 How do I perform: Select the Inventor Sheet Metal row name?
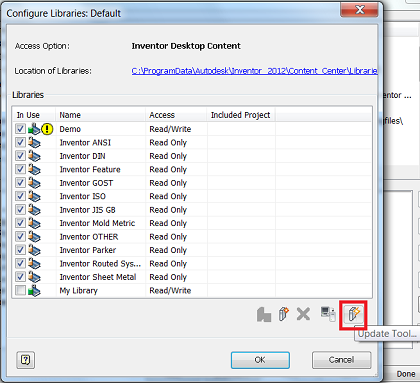tap(98, 277)
